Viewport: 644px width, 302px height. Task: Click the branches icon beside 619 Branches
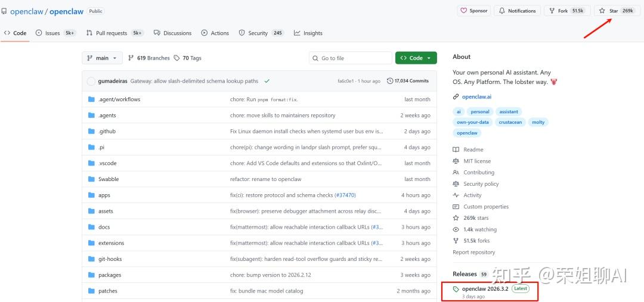pos(131,58)
